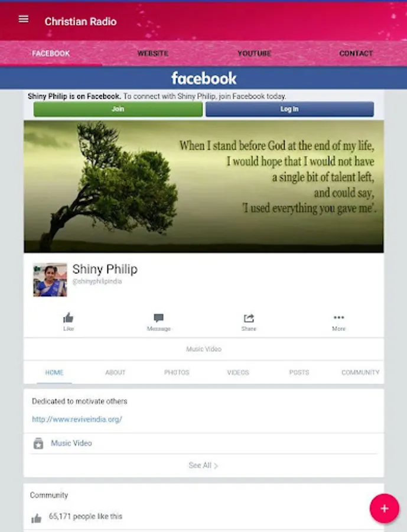Open the ABOUT page tab
407x532 pixels.
(115, 372)
